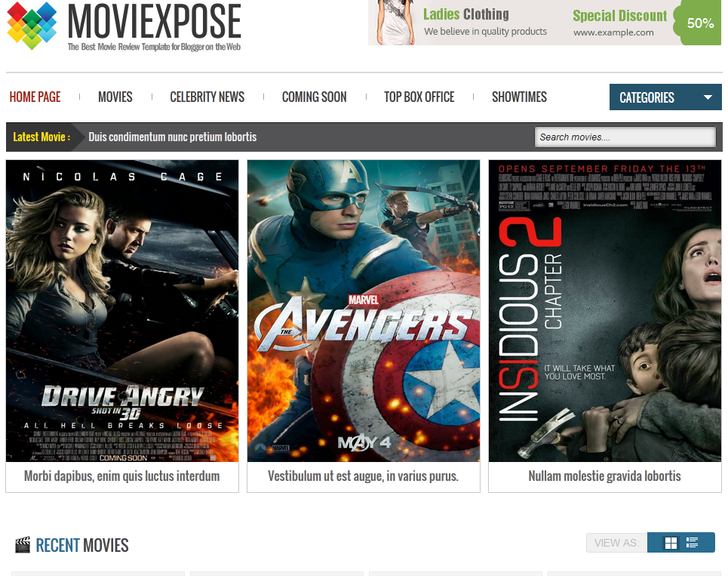Open Celebrity News menu item
Viewport: 728px width, 576px height.
click(207, 97)
